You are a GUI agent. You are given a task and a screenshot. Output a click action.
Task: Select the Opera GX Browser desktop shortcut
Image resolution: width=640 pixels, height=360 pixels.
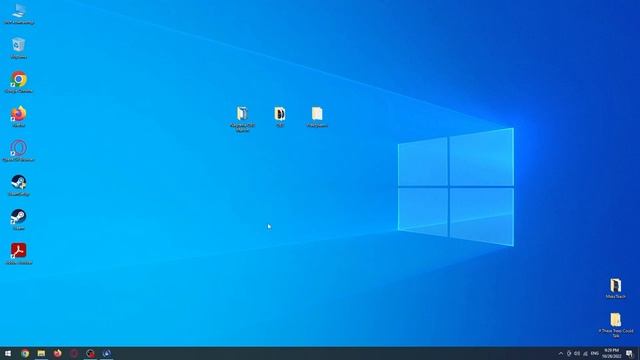(18, 151)
